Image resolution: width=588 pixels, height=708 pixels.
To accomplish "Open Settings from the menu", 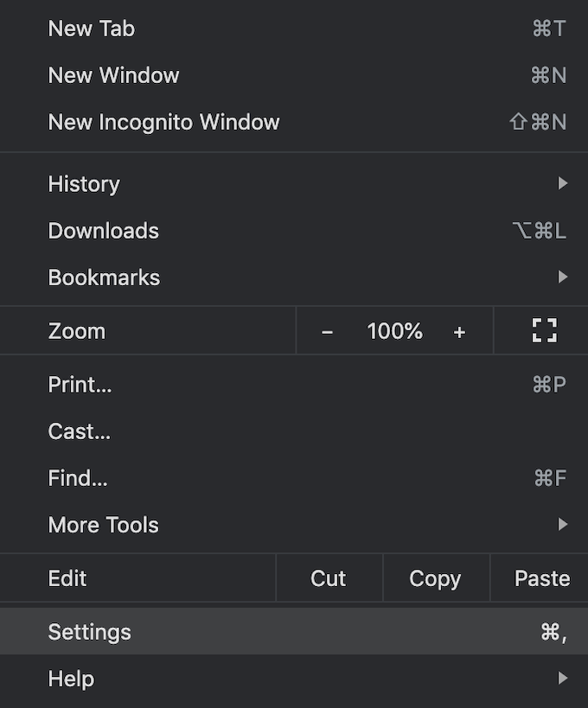I will tap(90, 632).
